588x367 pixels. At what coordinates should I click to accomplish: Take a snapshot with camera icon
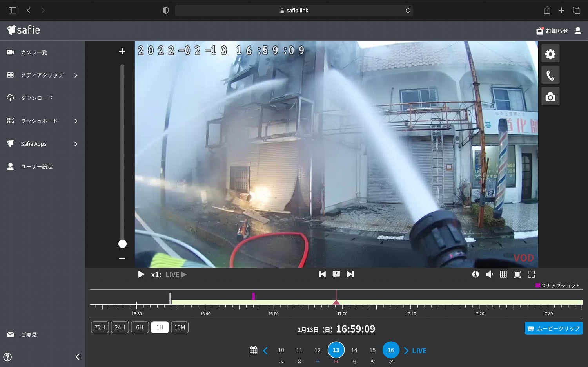550,97
